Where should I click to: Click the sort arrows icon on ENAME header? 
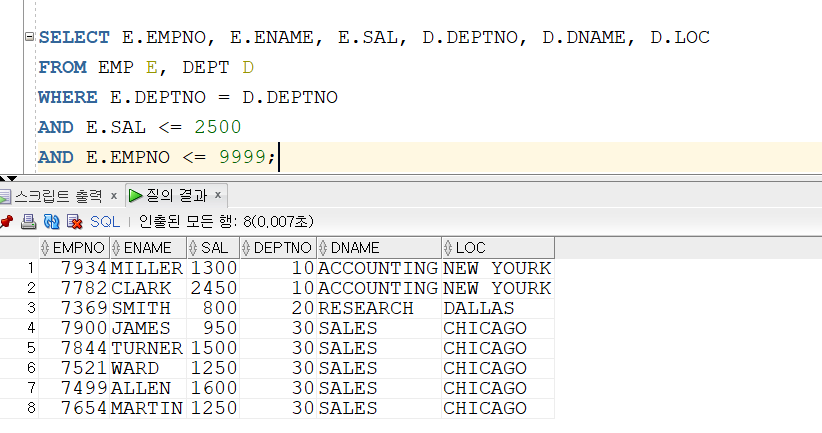(116, 247)
